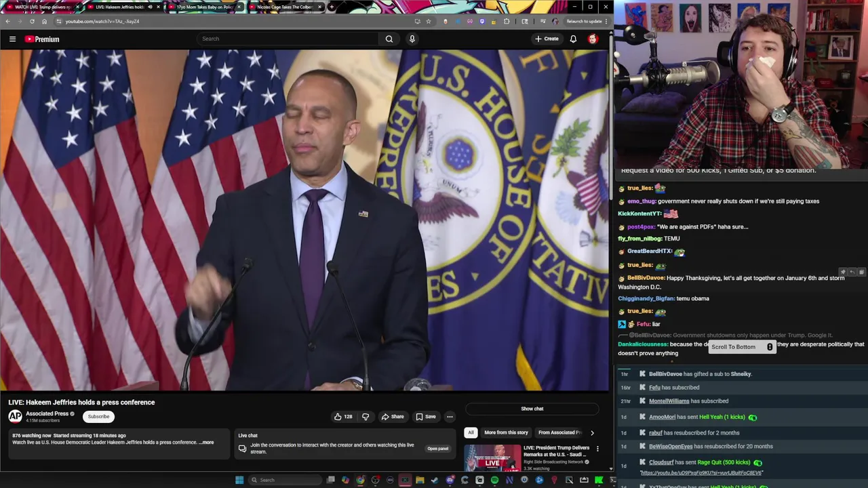Open panel for live chat
The image size is (868, 488).
click(437, 449)
